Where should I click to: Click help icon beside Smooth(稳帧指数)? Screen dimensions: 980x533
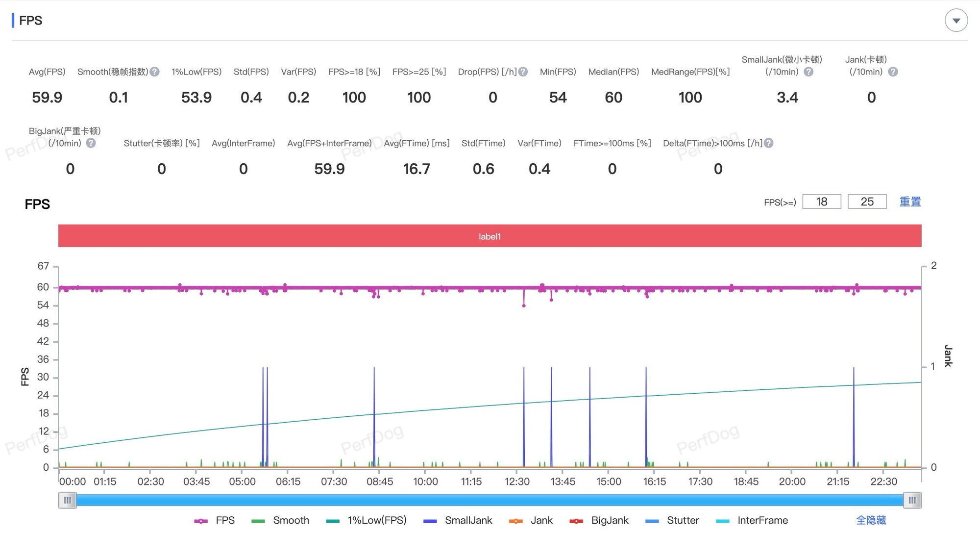(155, 72)
